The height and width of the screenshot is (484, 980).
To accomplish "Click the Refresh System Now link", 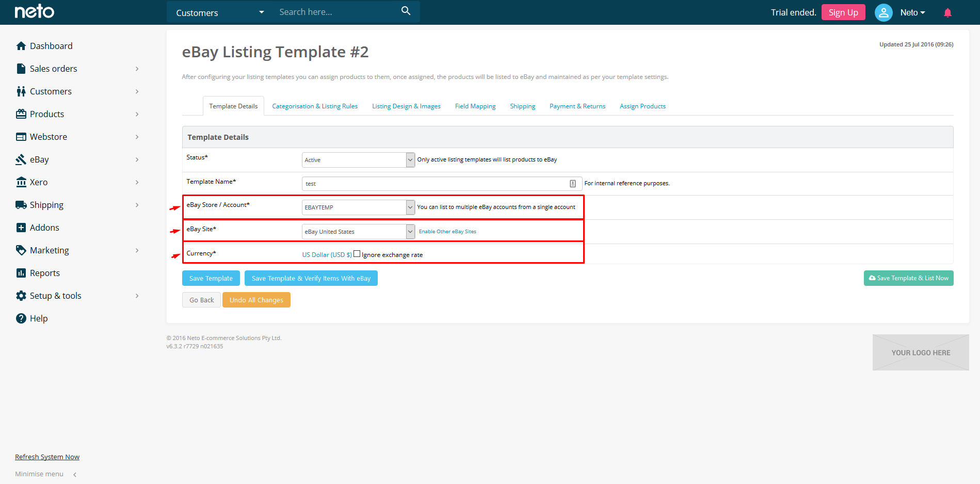I will pyautogui.click(x=47, y=457).
